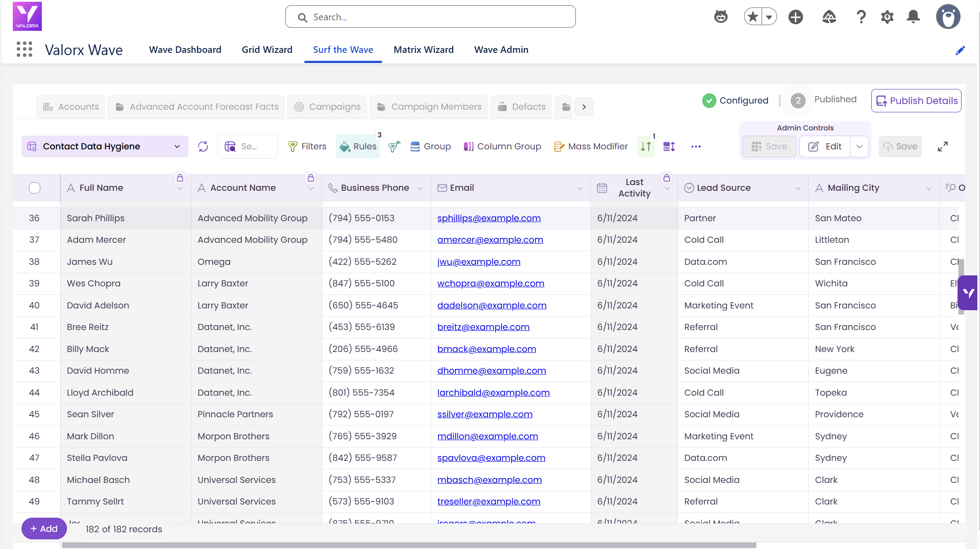Open the Email column menu chevron

pos(580,189)
